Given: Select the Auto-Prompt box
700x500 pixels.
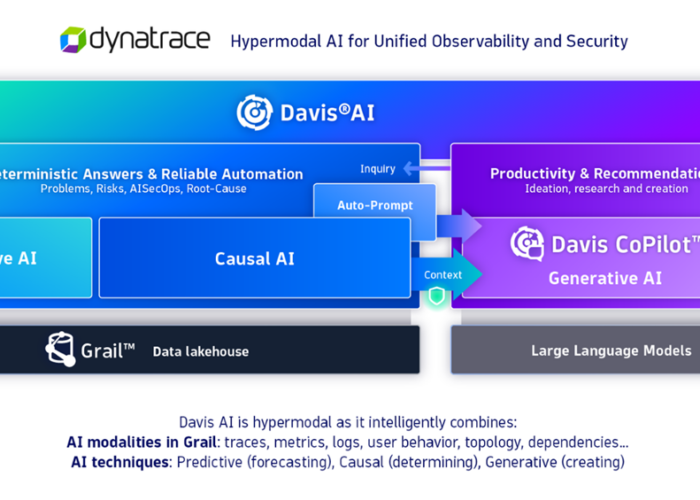Looking at the screenshot, I should [375, 201].
